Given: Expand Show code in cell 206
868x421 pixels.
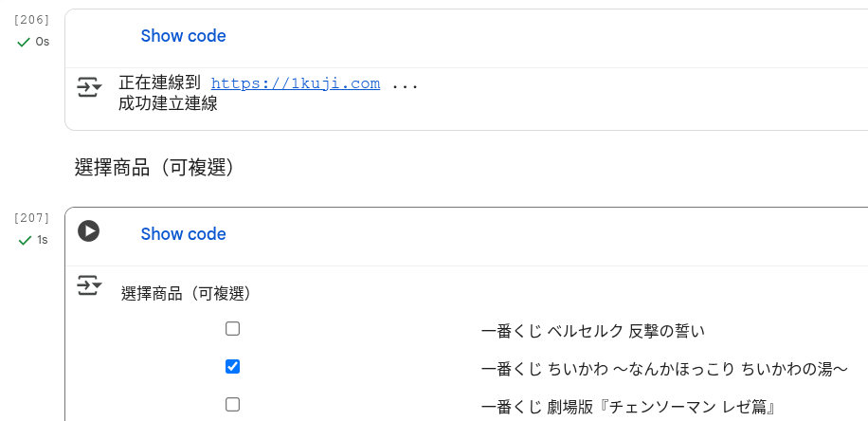Looking at the screenshot, I should [x=183, y=36].
